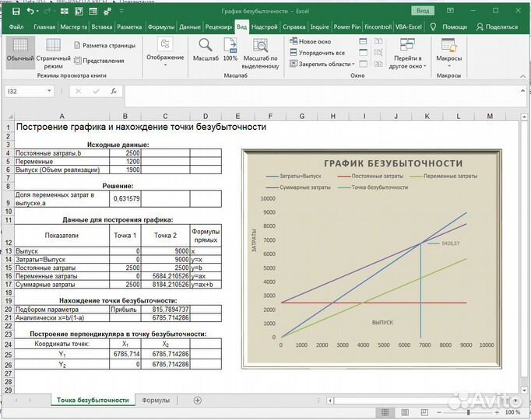This screenshot has height=420, width=531.
Task: Add a new sheet with plus button
Action: click(198, 401)
